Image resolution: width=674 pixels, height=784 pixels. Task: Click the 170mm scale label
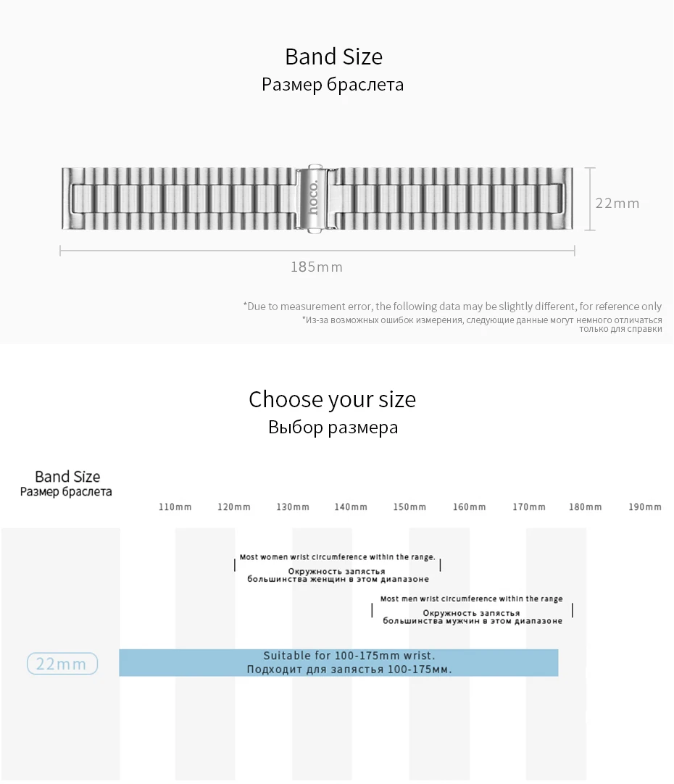coord(529,507)
